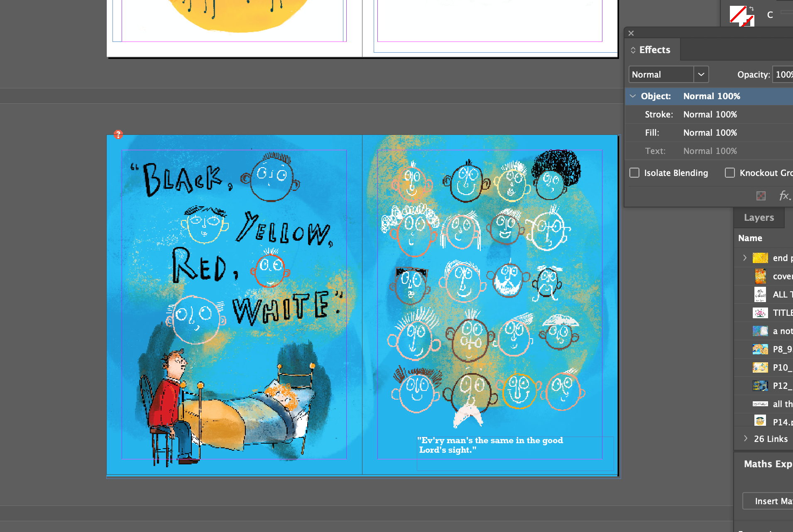
Task: Select the Object: Normal 100% row
Action: [709, 96]
